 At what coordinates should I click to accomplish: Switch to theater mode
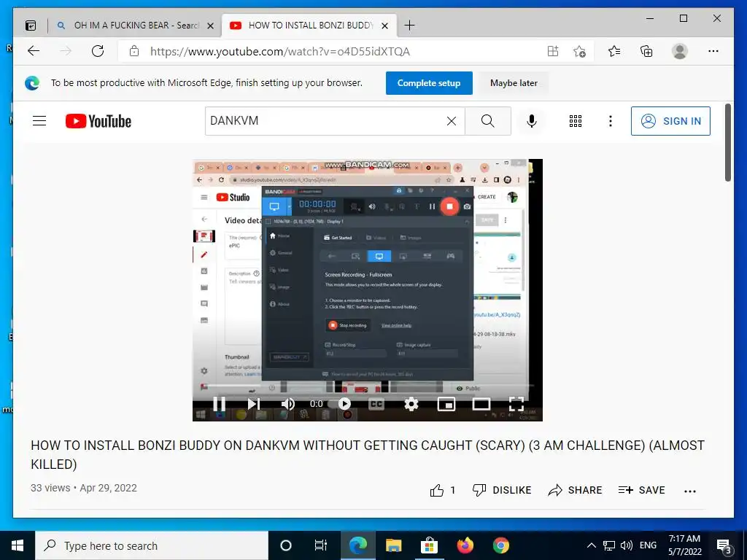pos(481,404)
